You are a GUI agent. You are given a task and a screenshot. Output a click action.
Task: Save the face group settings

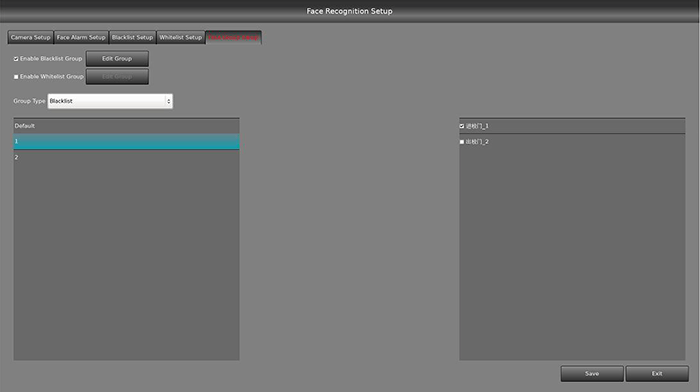pyautogui.click(x=592, y=374)
